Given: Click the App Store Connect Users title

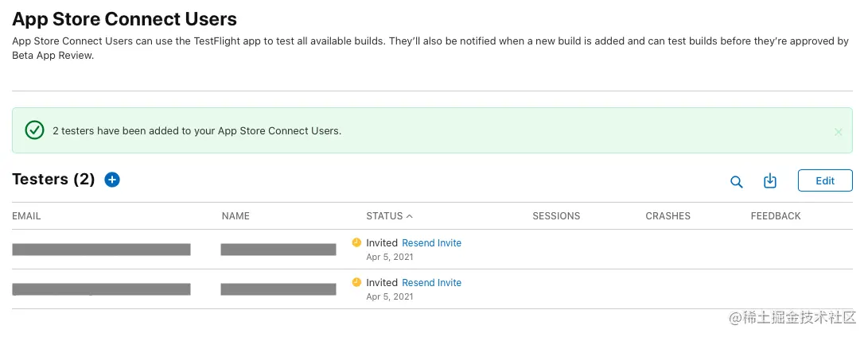Looking at the screenshot, I should tap(125, 19).
